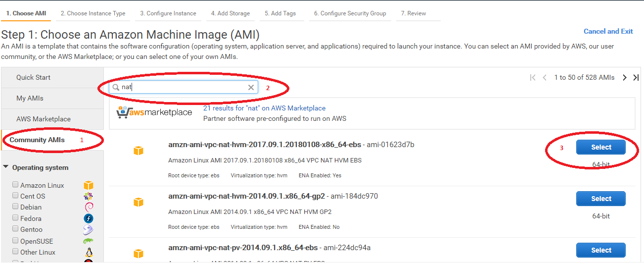
Task: Select the amzn-ami-vpc-nat-hvm-2014.09.1 gp2 AMI
Action: [x=601, y=199]
